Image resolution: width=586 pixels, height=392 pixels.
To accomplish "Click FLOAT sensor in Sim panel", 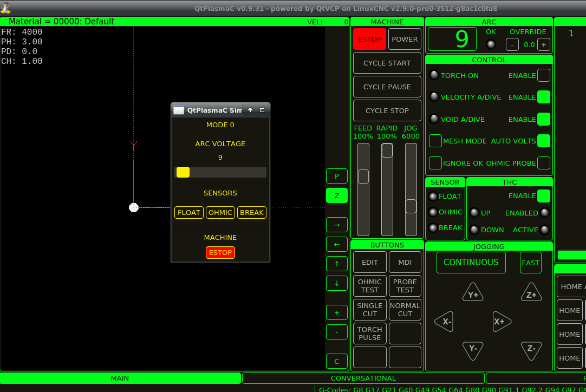I will pos(188,213).
